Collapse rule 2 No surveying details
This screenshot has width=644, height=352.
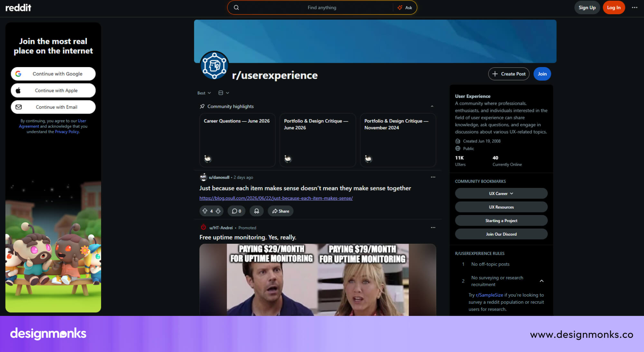542,281
